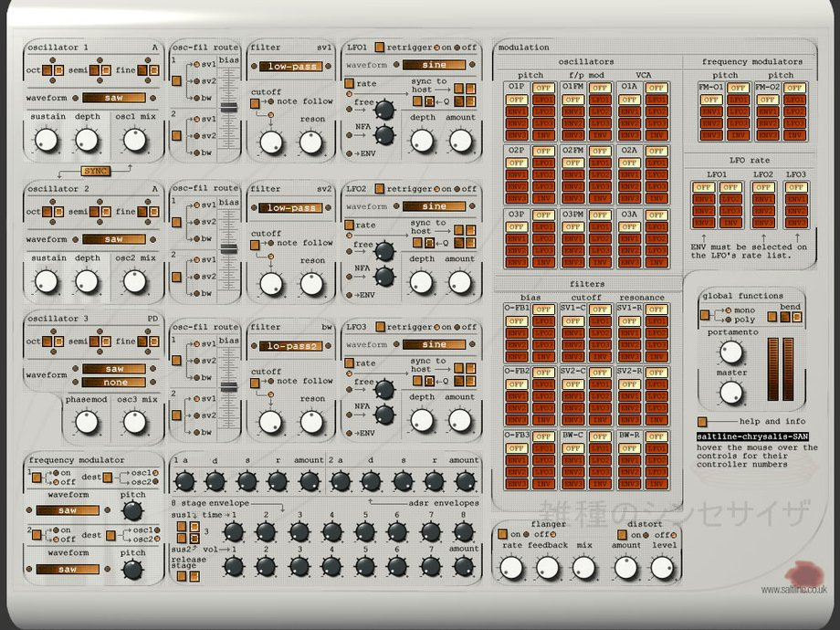Click the LFO1 amount knob

(x=461, y=140)
